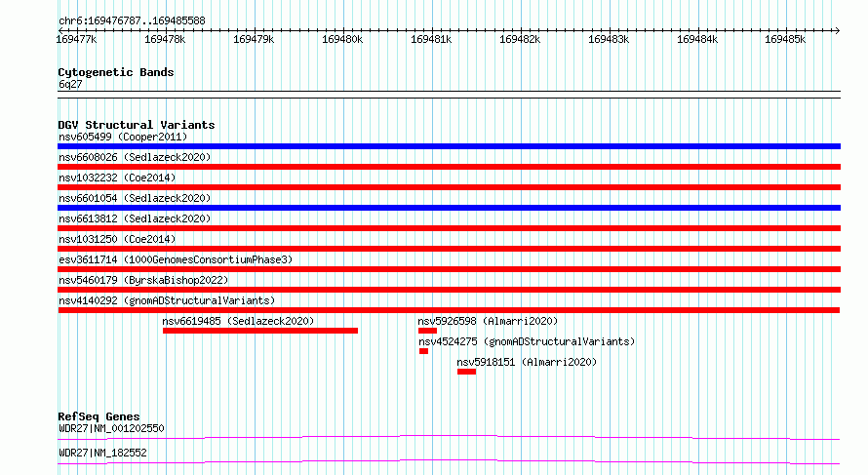Open the nsv6613812 (Sedlazeck2020) label
The image size is (868, 475).
pyautogui.click(x=135, y=218)
